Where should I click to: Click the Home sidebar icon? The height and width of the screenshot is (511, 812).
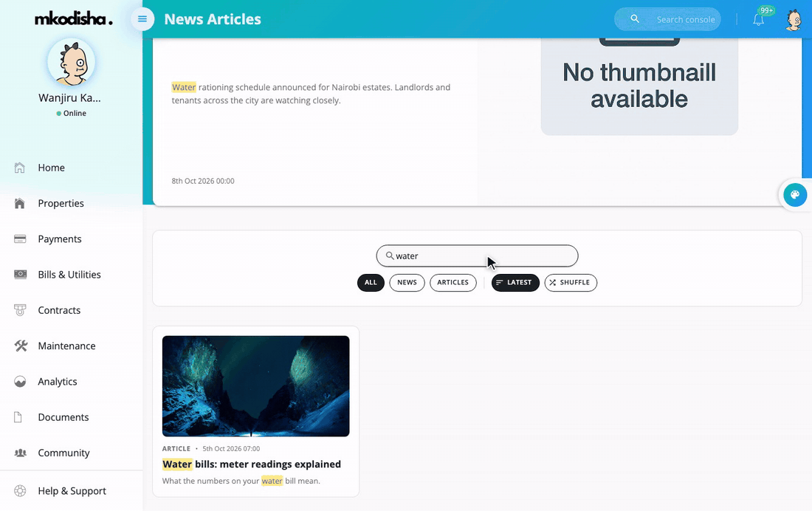(20, 168)
